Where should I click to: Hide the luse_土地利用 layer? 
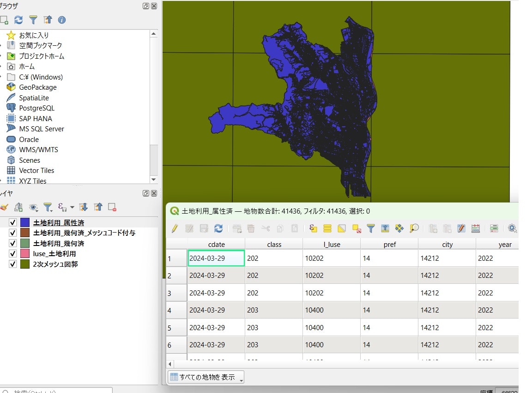click(x=13, y=254)
